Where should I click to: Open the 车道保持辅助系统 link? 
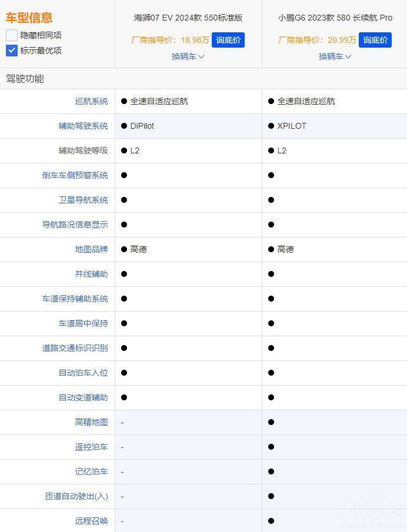click(75, 299)
